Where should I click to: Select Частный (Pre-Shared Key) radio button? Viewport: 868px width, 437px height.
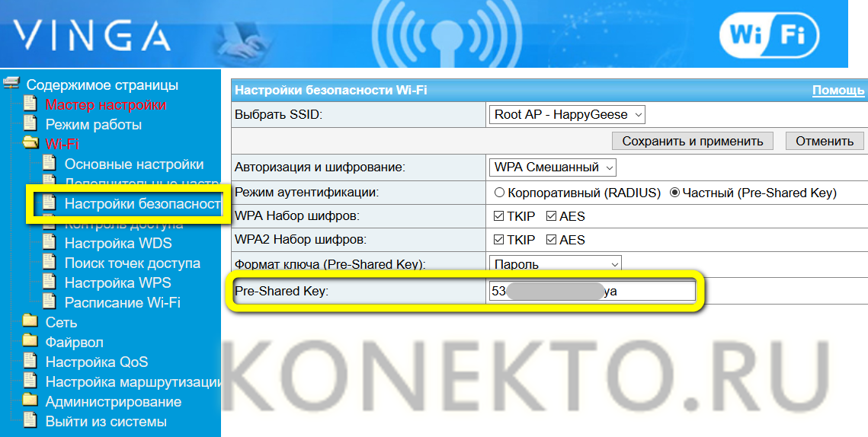pos(674,193)
